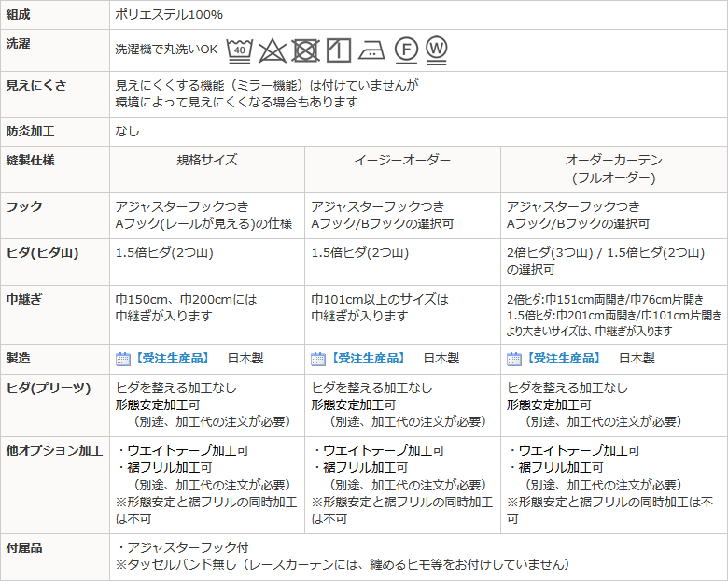Click the iron laundry symbol

[371, 50]
